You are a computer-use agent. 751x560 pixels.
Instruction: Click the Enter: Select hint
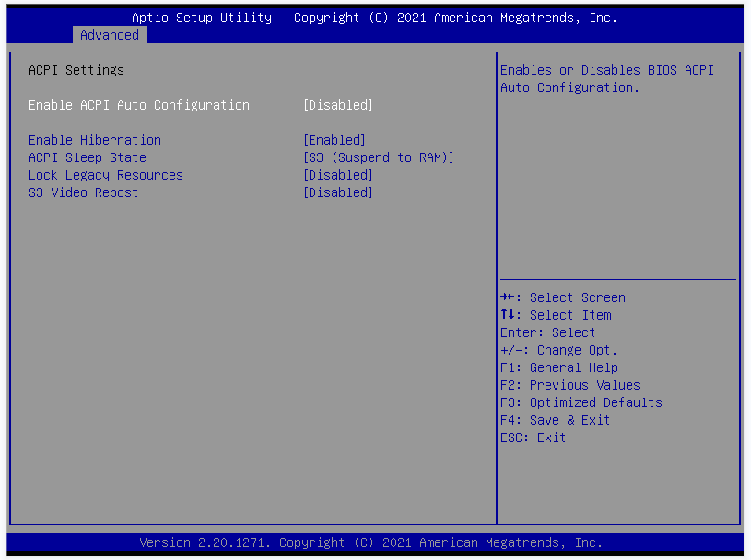[x=547, y=332]
